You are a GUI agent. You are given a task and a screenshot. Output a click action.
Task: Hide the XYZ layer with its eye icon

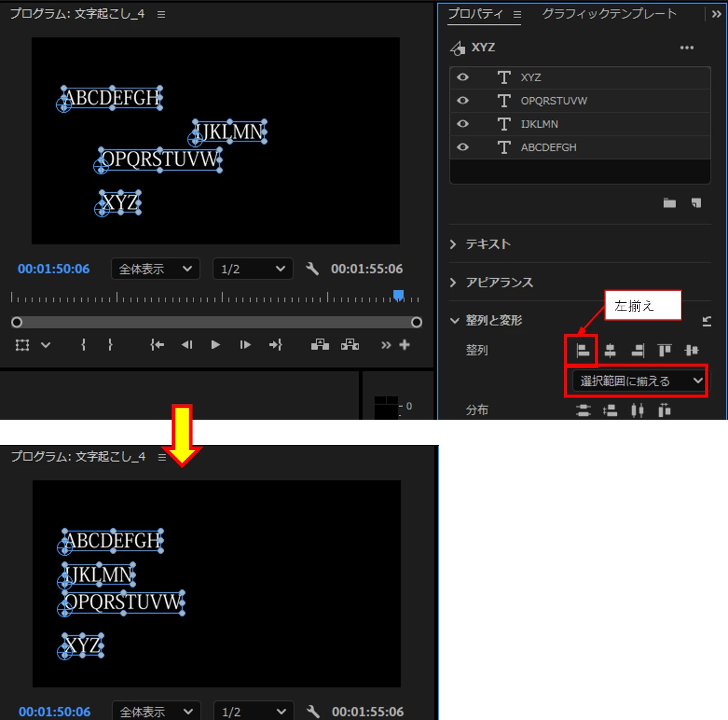point(463,77)
